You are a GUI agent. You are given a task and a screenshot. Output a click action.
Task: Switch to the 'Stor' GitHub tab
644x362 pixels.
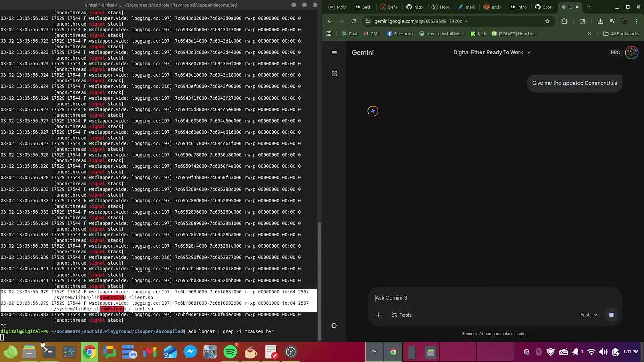pyautogui.click(x=544, y=7)
